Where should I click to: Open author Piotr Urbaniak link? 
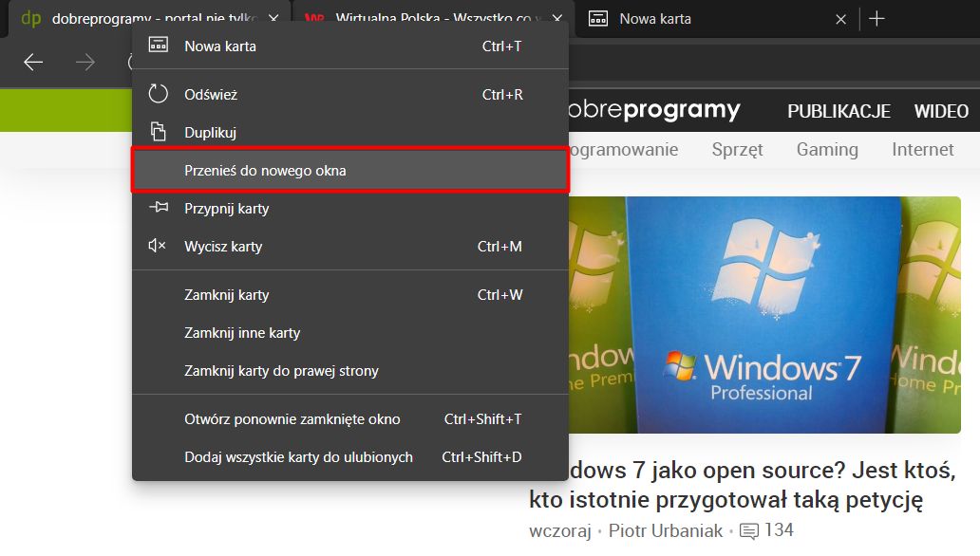coord(666,530)
